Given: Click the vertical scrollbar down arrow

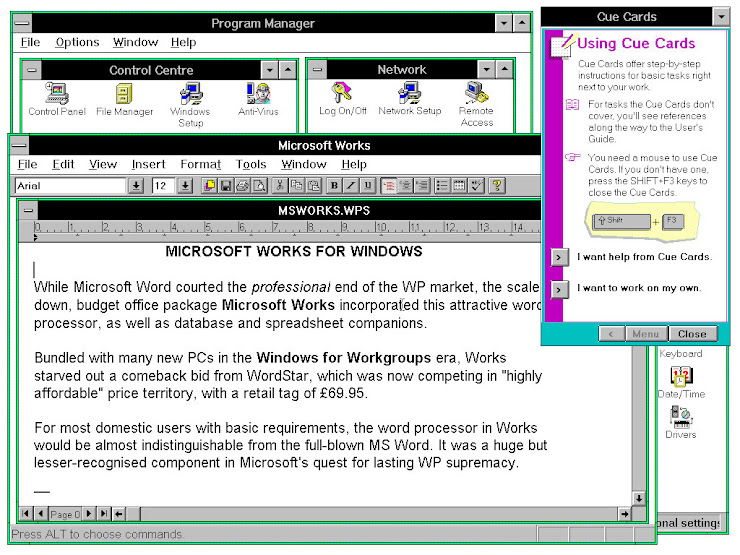Looking at the screenshot, I should (639, 498).
